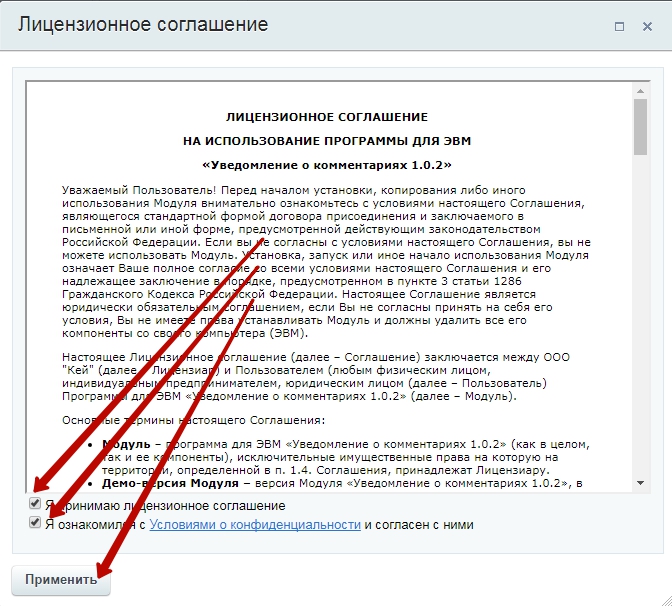The image size is (672, 606).
Task: Click the 'НА ИСПОЛЬЗОВАНИЕ ПРОГРАММЫ ДЛЯ ЭВМ' heading
Action: 327,140
